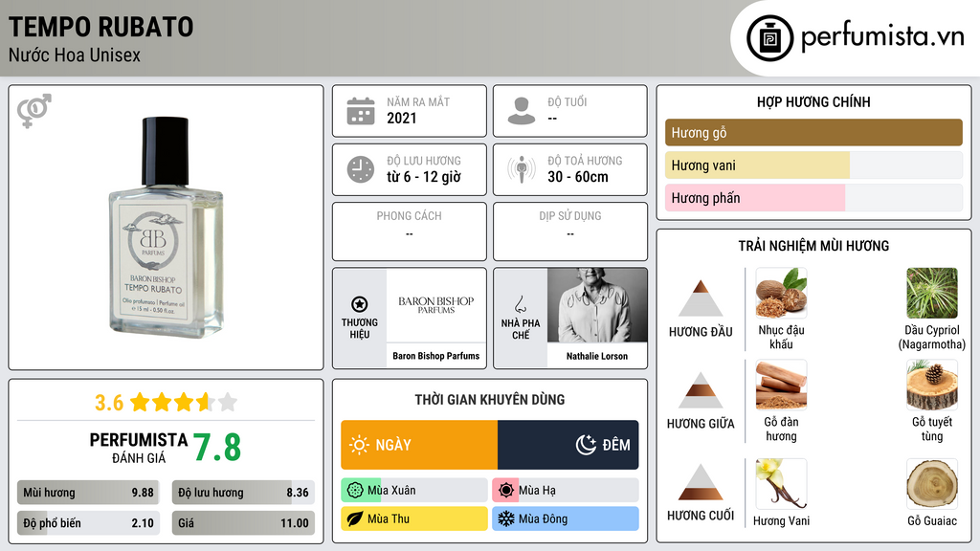
Task: Click the perfumista.vn bottle logo icon
Action: click(769, 38)
